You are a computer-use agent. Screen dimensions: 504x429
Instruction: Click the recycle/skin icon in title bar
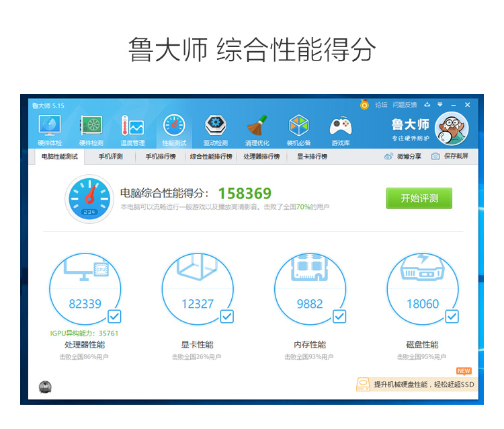coord(427,104)
